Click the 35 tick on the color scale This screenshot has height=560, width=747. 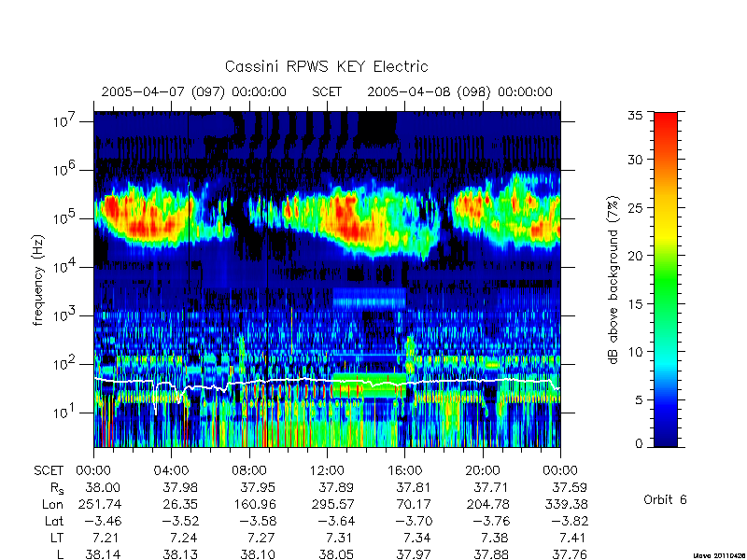pyautogui.click(x=635, y=116)
